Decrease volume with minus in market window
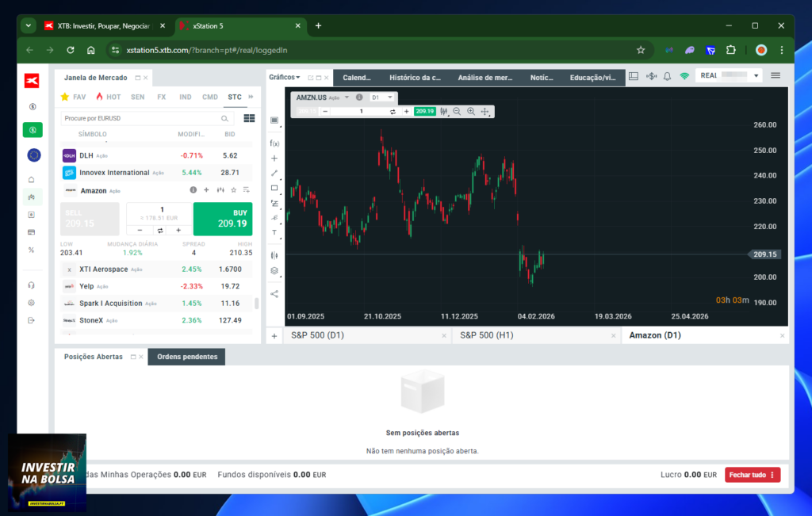The width and height of the screenshot is (812, 516). tap(140, 231)
